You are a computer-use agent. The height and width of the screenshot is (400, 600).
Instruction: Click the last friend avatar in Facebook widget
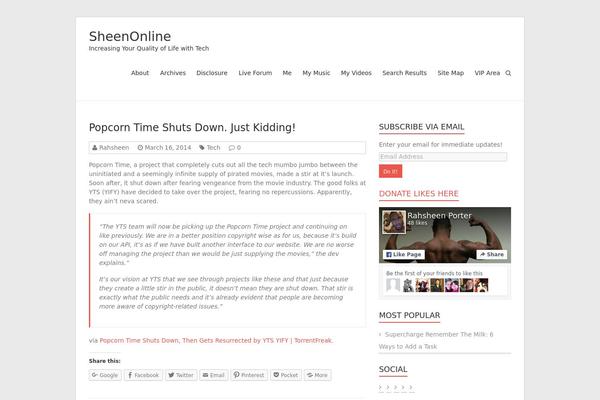(481, 285)
